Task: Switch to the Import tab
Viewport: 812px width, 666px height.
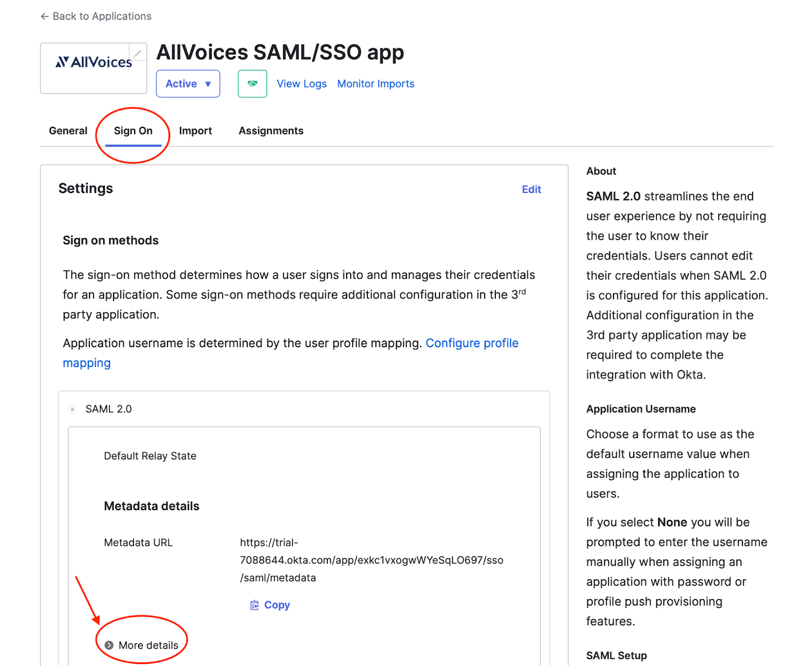Action: [x=195, y=131]
